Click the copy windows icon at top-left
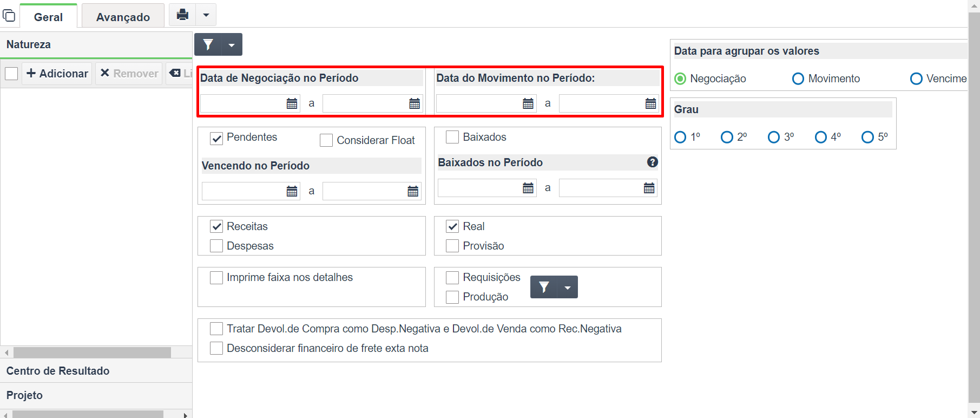980x418 pixels. coord(9,15)
